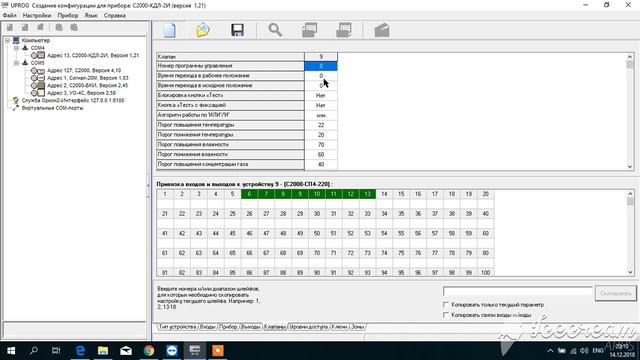Open Chrome from taskbar
This screenshot has width=640, height=360.
[x=149, y=351]
